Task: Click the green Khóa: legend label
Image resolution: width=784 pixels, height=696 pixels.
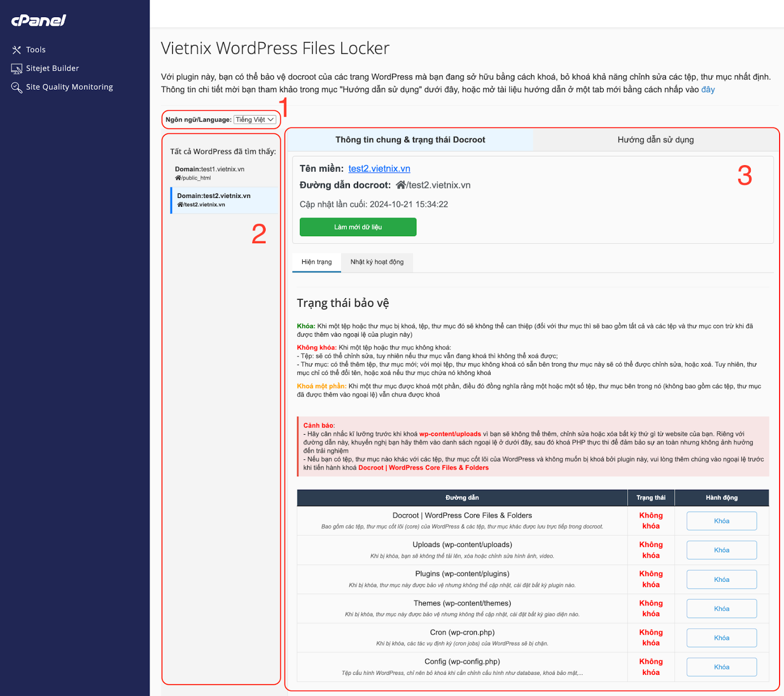Action: (x=306, y=326)
